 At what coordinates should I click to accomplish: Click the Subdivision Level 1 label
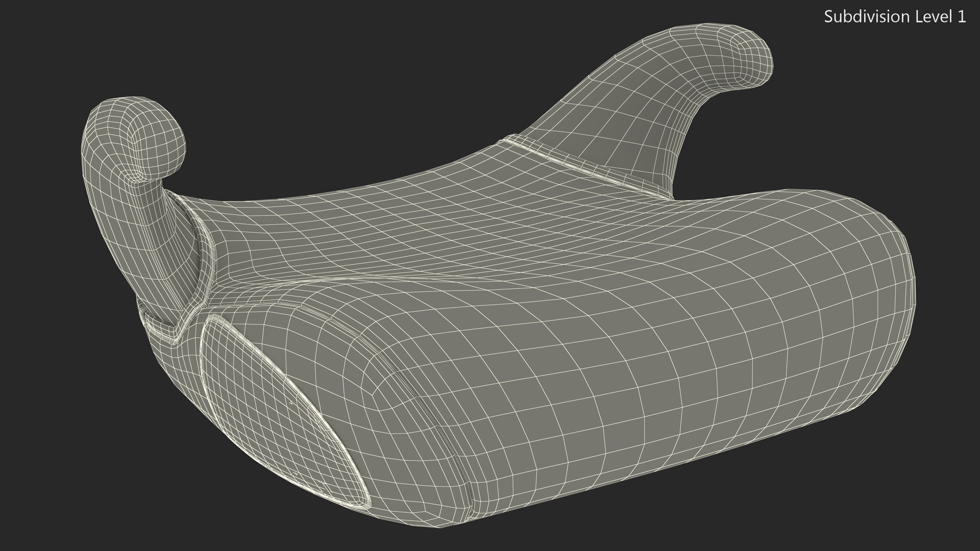894,17
